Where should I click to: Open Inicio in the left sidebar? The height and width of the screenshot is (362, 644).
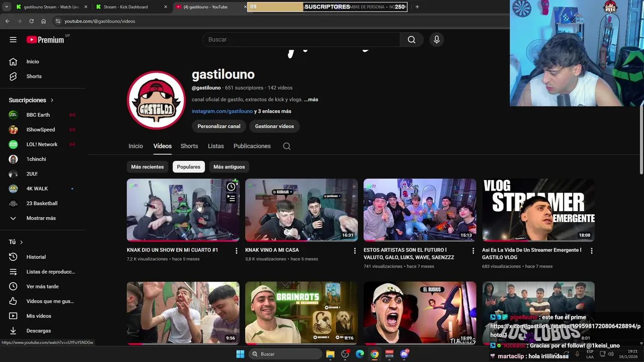click(33, 62)
